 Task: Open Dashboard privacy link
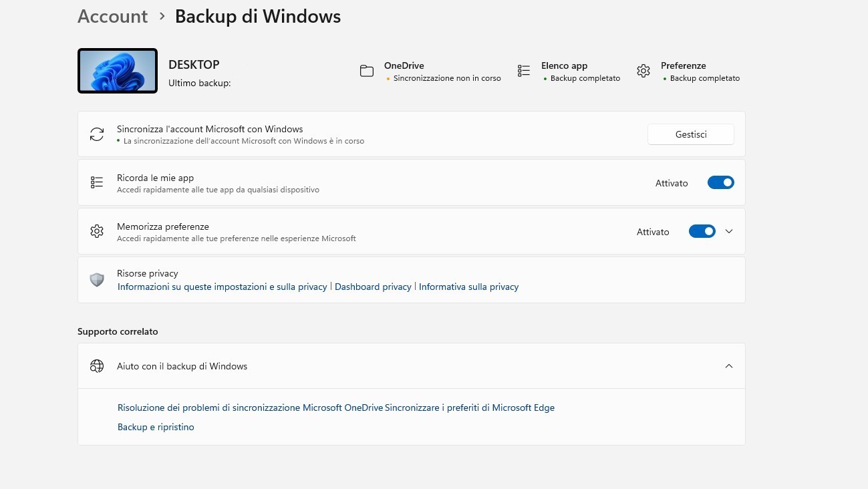tap(373, 287)
